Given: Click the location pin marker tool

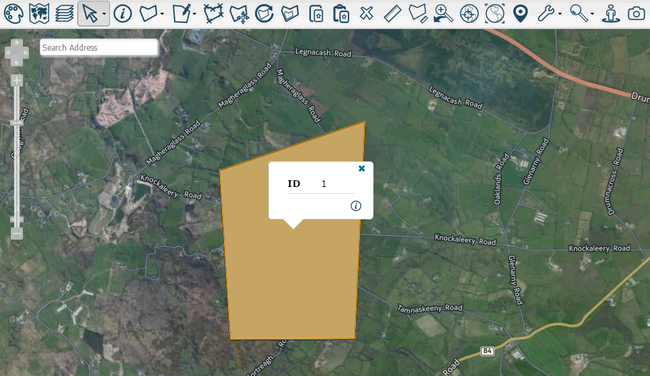Looking at the screenshot, I should pyautogui.click(x=520, y=14).
